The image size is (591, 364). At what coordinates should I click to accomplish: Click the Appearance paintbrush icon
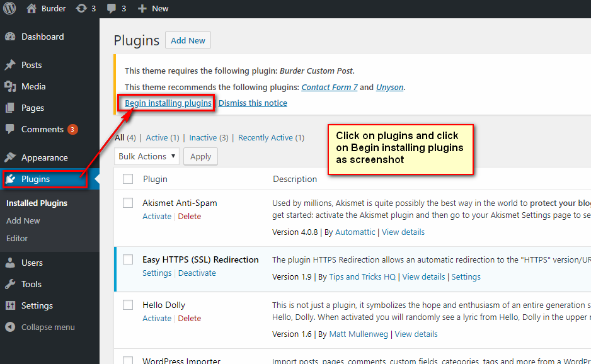click(10, 157)
